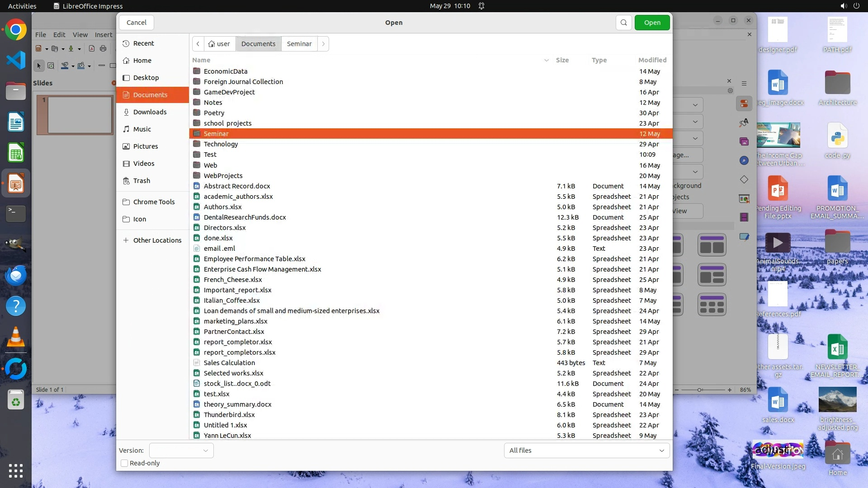Viewport: 868px width, 488px height.
Task: Enable the Read-only checkbox
Action: pos(124,463)
